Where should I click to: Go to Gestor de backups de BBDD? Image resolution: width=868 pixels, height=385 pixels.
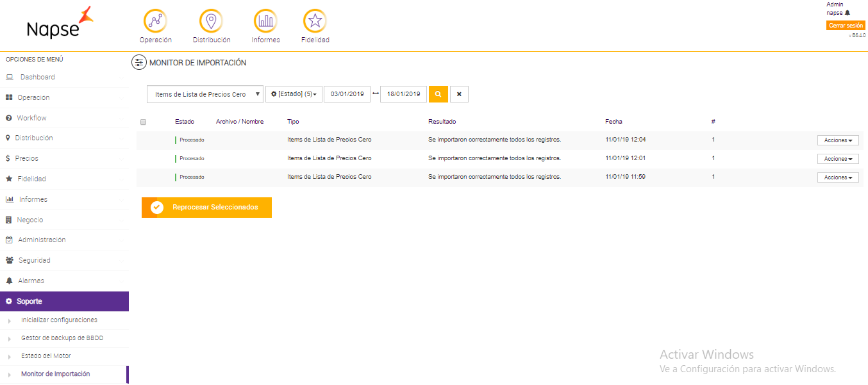[x=62, y=338]
